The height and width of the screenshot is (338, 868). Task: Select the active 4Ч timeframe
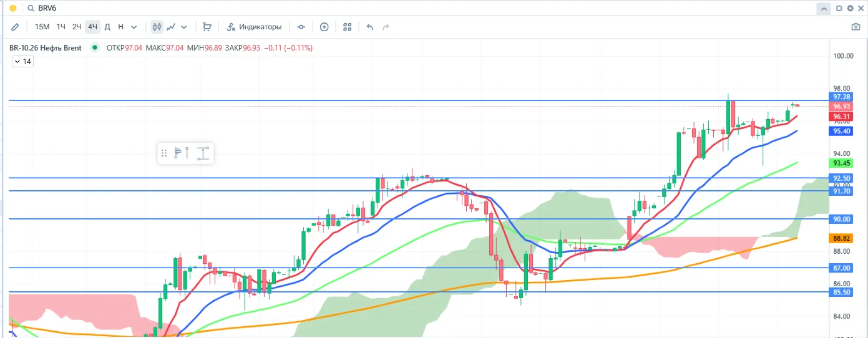point(92,27)
